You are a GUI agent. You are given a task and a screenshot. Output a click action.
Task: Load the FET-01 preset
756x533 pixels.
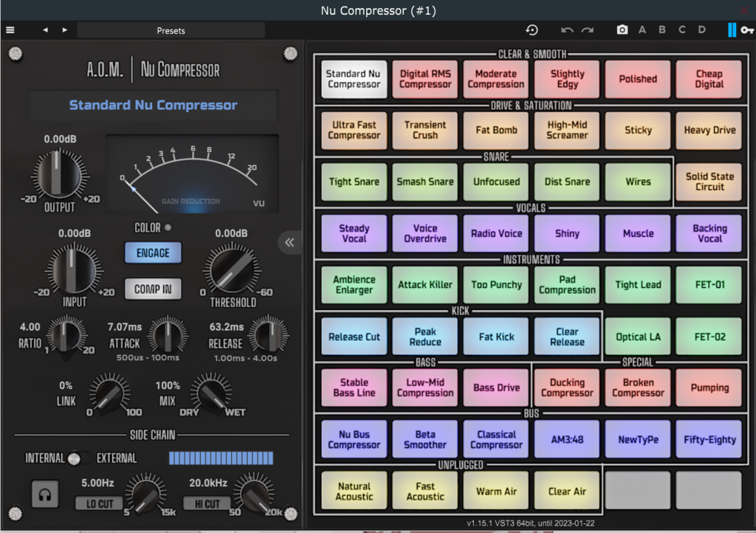pyautogui.click(x=709, y=285)
